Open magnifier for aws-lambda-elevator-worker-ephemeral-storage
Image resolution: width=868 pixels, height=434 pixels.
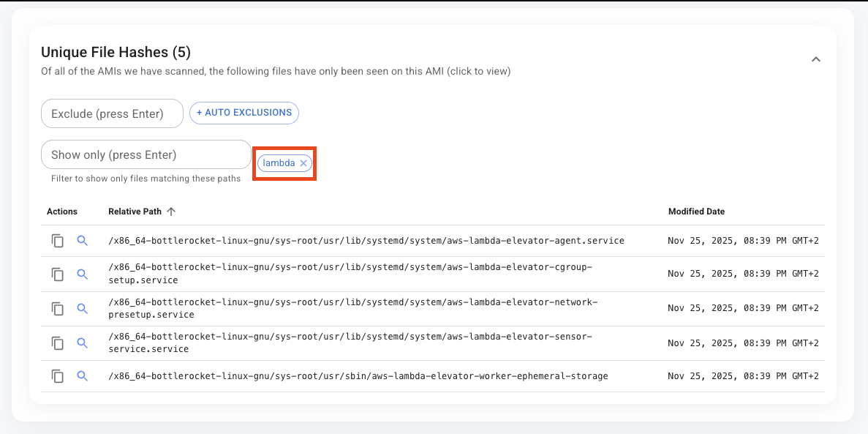click(x=82, y=375)
